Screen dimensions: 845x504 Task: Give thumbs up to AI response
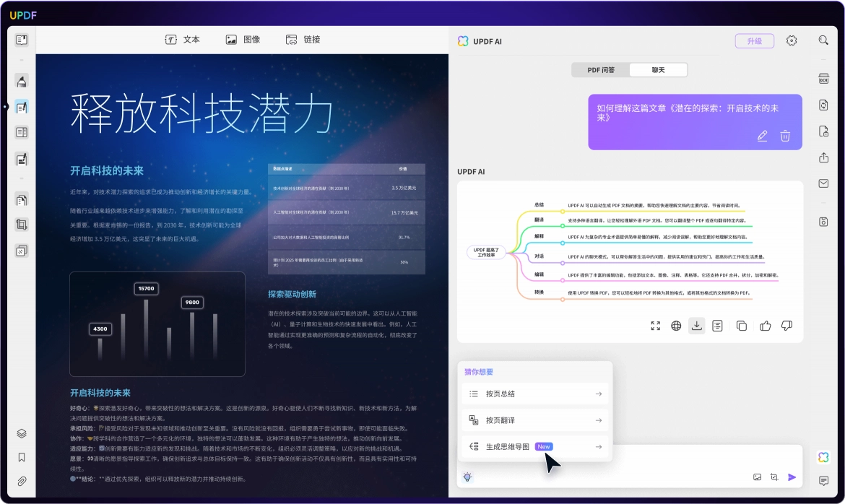click(x=766, y=326)
